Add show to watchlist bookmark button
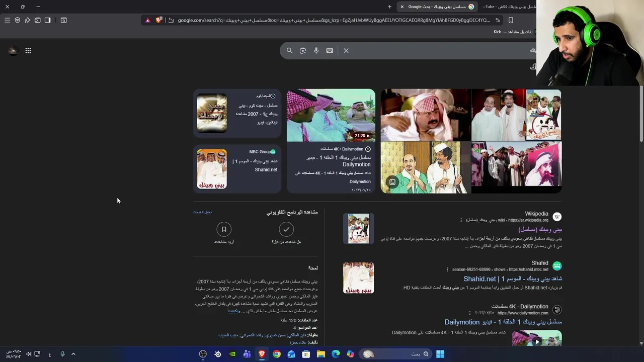This screenshot has width=644, height=362. (224, 229)
